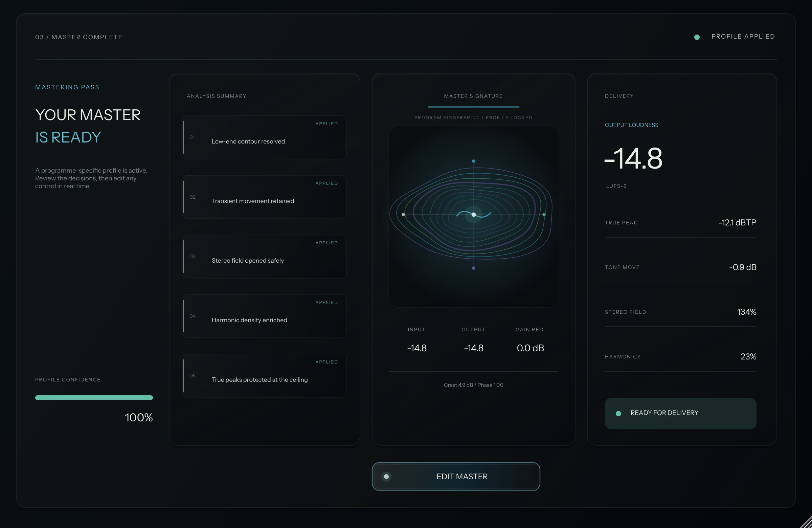Click the center node of master signature
Image resolution: width=812 pixels, height=528 pixels.
pos(474,214)
